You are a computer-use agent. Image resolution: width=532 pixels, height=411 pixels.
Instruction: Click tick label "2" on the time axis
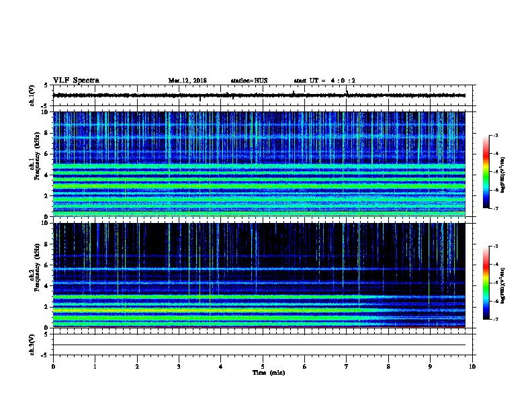tap(137, 366)
